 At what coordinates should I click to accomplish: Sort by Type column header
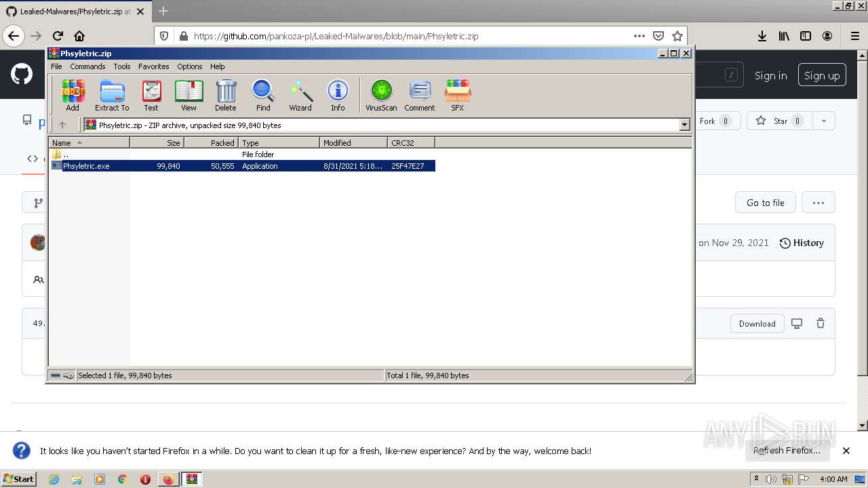[279, 143]
